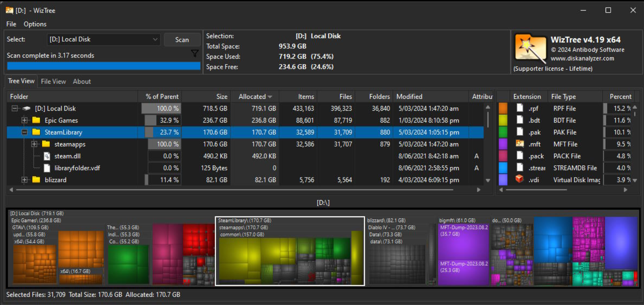Sort by the File Type column header
This screenshot has width=644, height=305.
(575, 97)
